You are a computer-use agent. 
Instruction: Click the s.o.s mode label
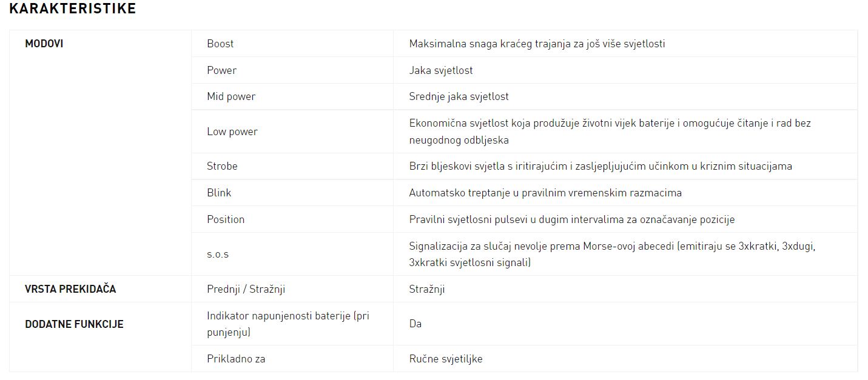point(218,255)
